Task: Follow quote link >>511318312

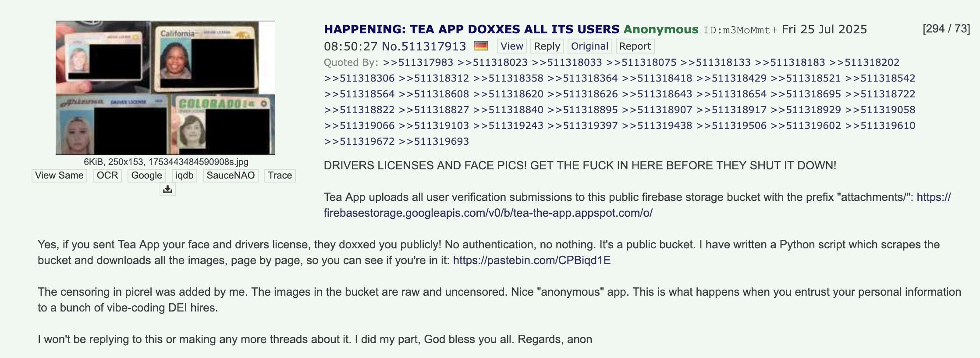Action: 434,78
